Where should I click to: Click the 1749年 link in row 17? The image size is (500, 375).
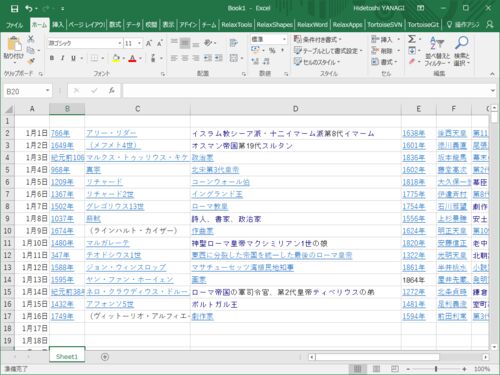click(62, 316)
